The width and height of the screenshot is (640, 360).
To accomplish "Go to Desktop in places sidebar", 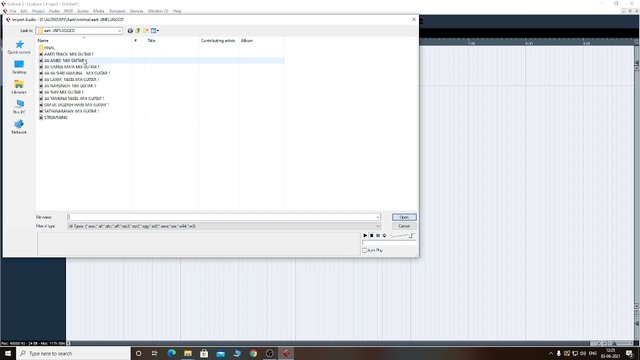I will coord(19,67).
